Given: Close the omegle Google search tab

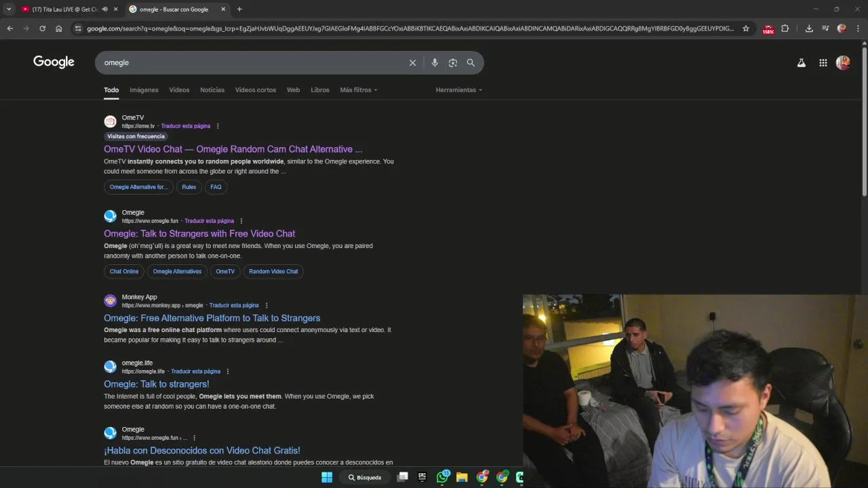Looking at the screenshot, I should pos(223,9).
